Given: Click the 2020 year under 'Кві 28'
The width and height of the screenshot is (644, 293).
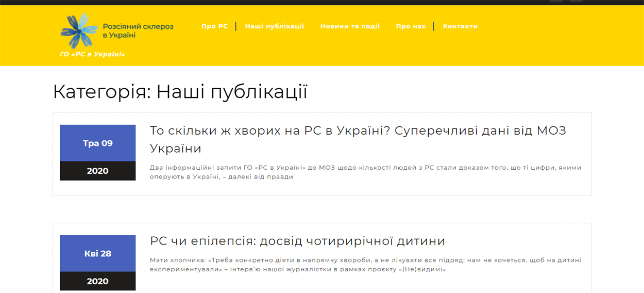Looking at the screenshot, I should (x=98, y=281).
